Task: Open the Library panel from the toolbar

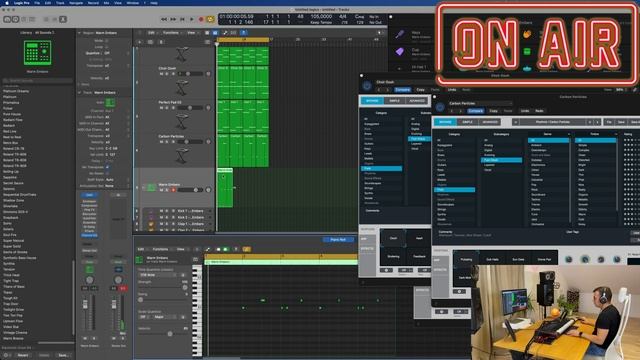Action: tap(7, 19)
